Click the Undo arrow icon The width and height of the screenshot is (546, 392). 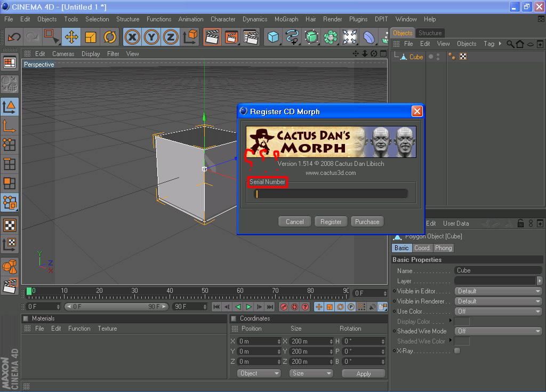[14, 37]
